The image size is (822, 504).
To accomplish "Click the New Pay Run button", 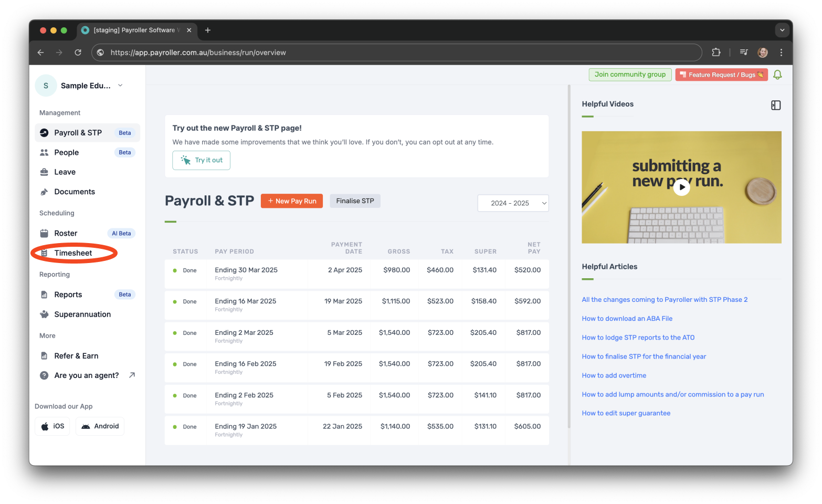I will [292, 201].
